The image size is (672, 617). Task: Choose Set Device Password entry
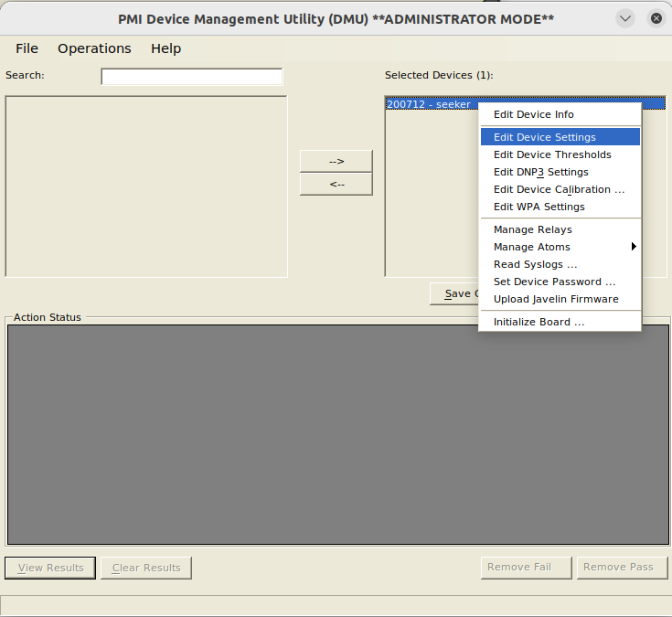(554, 282)
